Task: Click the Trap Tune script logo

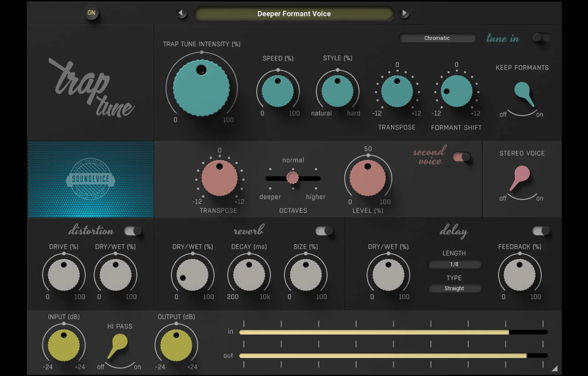Action: point(91,88)
